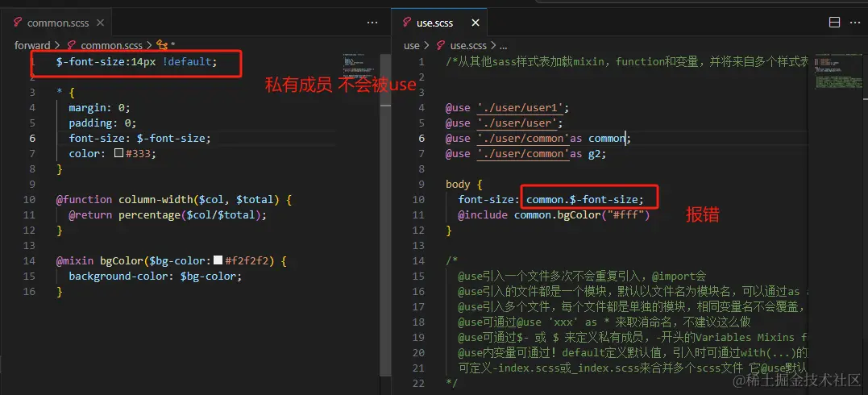Open the color picker swatch for #f2f2f2

(x=218, y=260)
